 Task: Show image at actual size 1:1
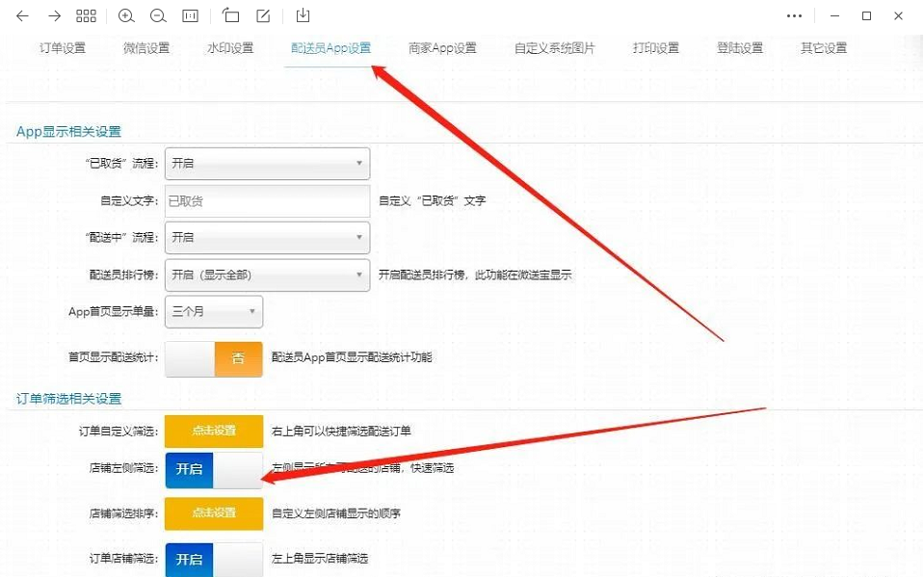point(190,16)
